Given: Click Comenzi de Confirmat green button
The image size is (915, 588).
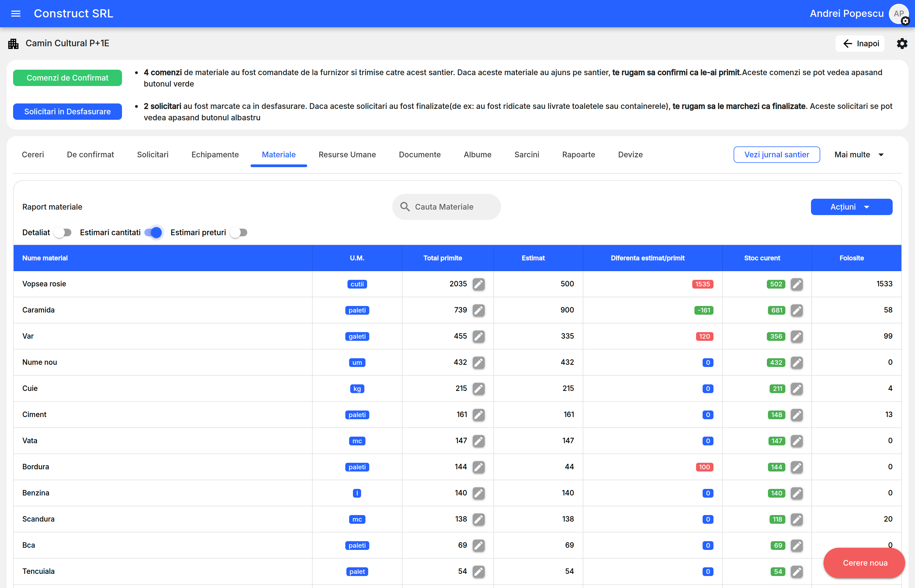Looking at the screenshot, I should point(68,78).
